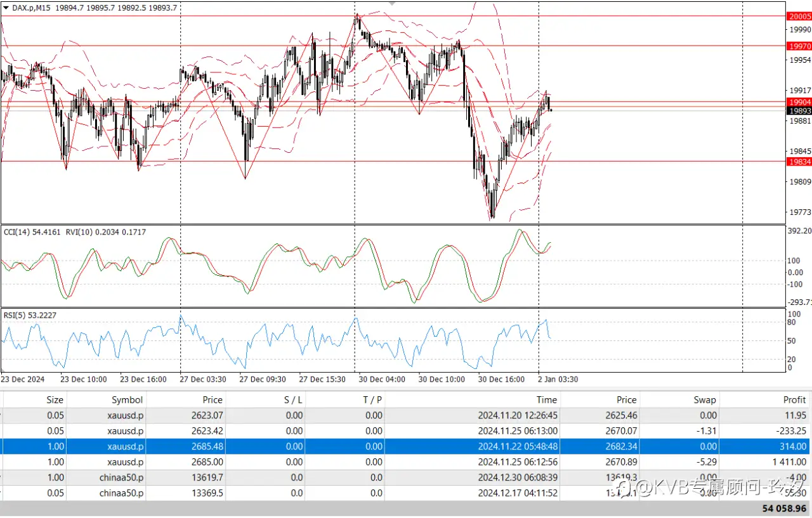The width and height of the screenshot is (812, 518).
Task: Click Price header between Time and Swap
Action: (626, 399)
